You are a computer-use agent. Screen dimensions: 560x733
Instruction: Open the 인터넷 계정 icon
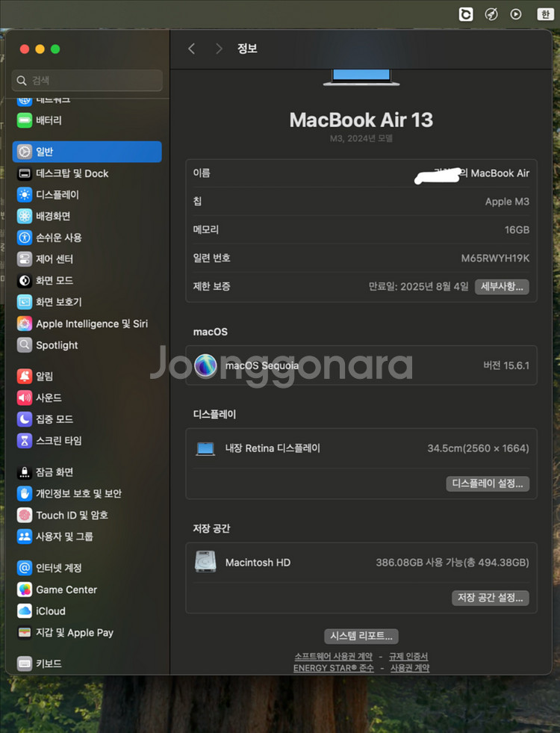point(25,568)
